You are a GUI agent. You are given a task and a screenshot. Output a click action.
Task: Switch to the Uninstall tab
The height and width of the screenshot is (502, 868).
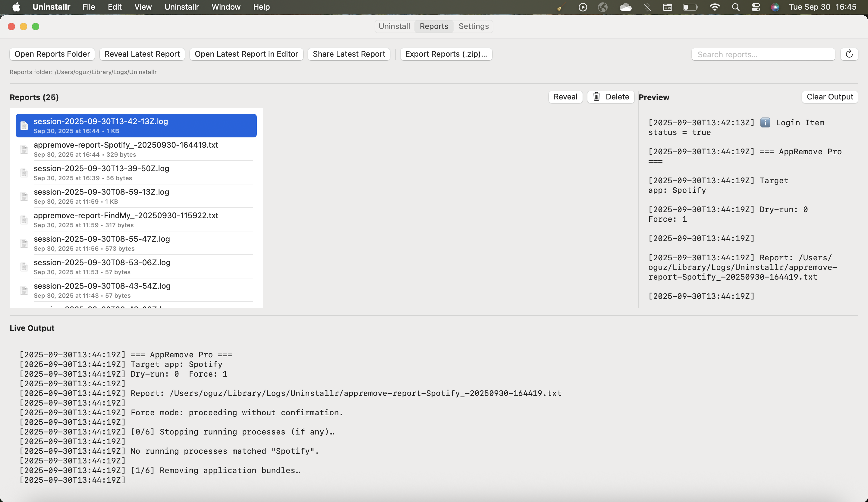[x=394, y=26]
